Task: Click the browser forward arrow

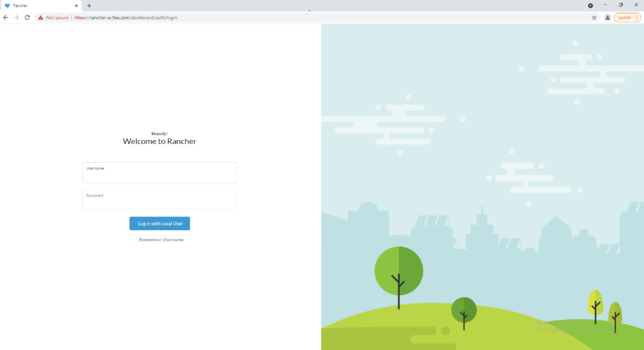Action: 17,17
